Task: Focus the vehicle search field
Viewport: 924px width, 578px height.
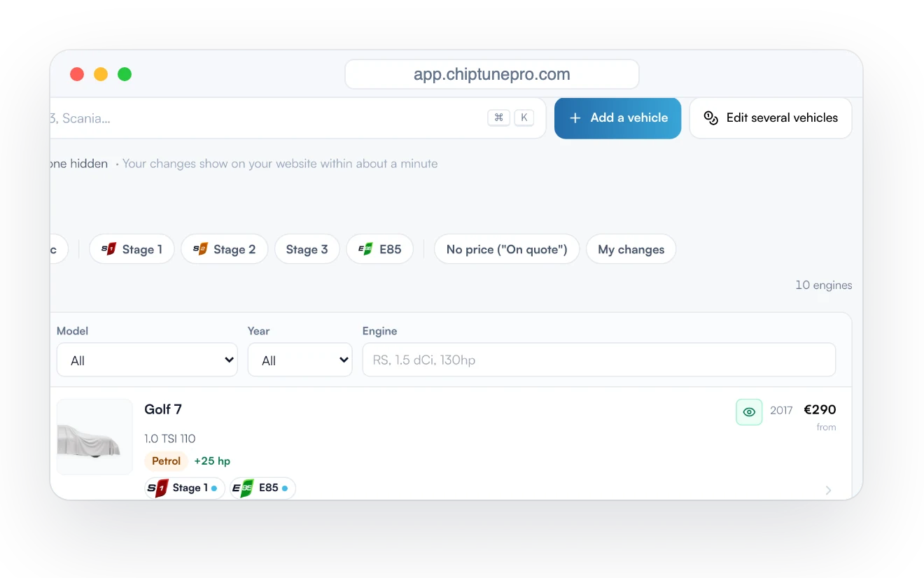Action: tap(297, 118)
